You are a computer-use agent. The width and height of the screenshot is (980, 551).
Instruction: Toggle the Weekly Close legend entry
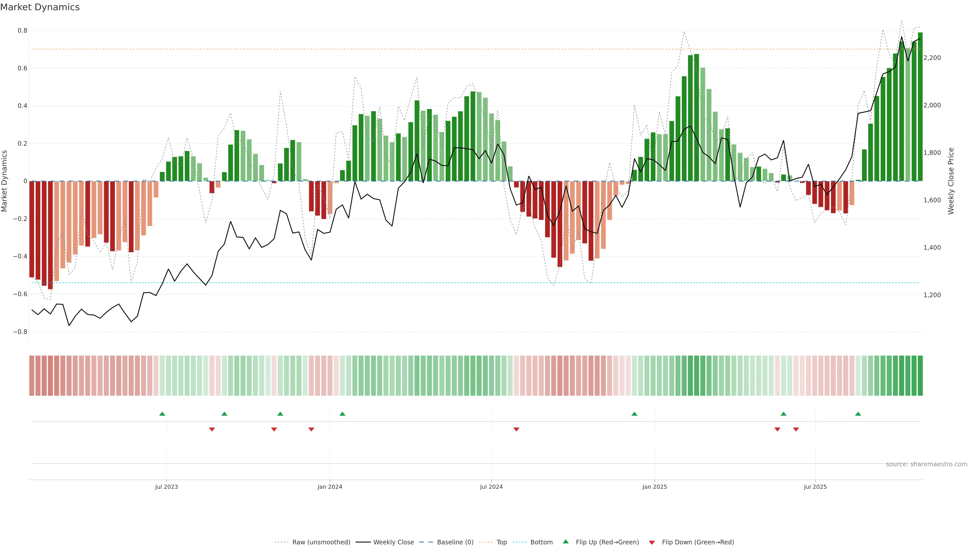[393, 542]
